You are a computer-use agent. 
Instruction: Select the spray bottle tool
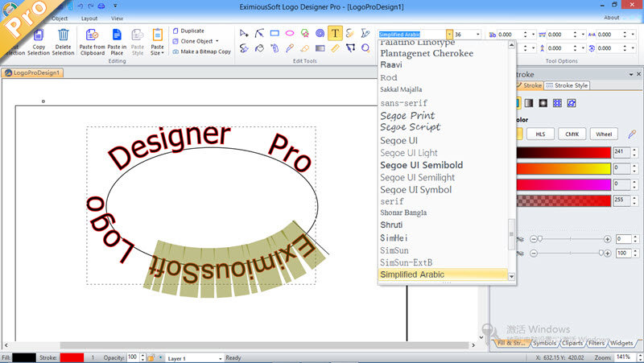275,48
